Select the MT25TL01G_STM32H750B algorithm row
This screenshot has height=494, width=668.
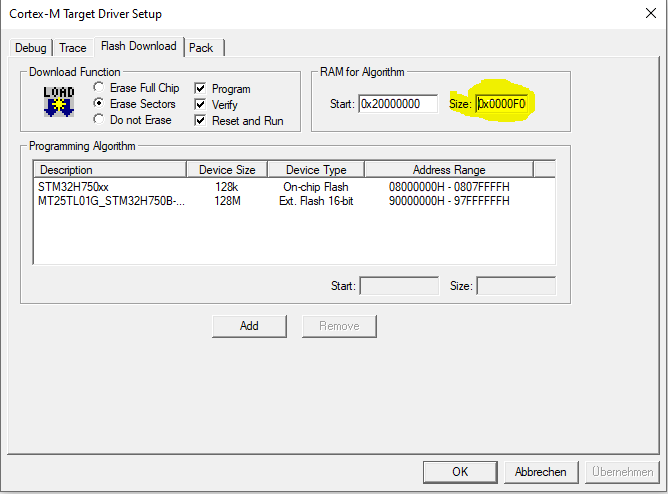(294, 201)
